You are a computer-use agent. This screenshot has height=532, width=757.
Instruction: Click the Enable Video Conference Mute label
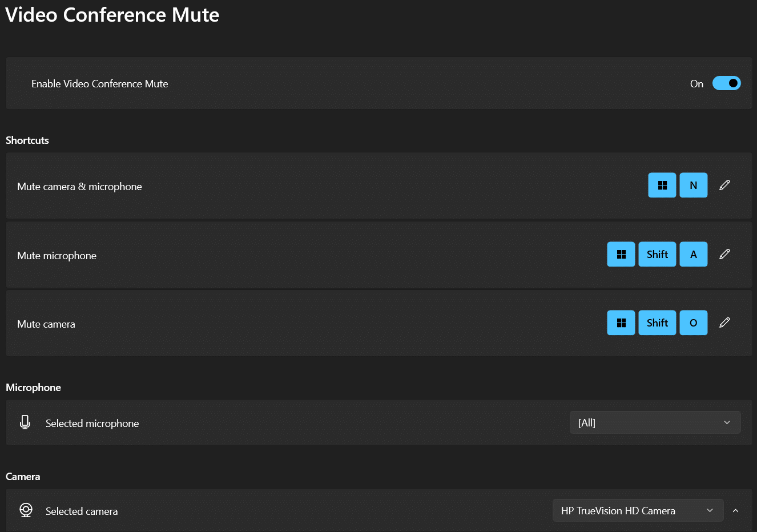coord(99,84)
